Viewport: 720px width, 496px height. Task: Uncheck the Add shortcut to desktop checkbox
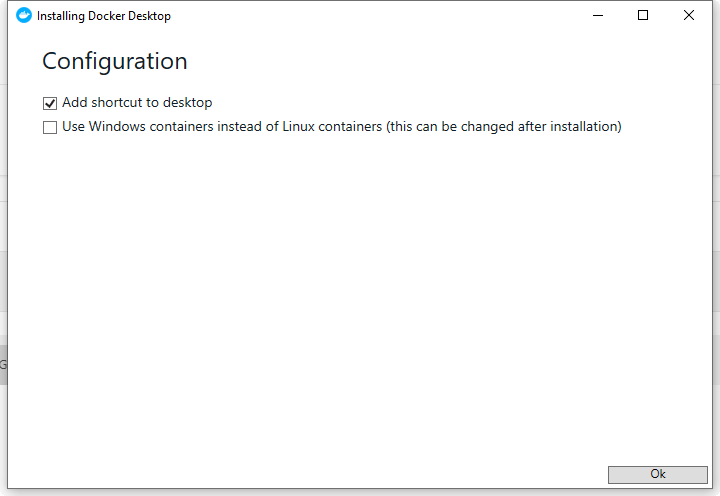click(x=50, y=103)
